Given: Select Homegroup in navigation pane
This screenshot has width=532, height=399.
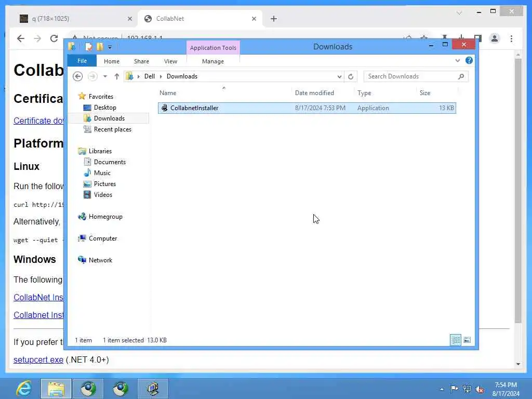Looking at the screenshot, I should point(105,217).
